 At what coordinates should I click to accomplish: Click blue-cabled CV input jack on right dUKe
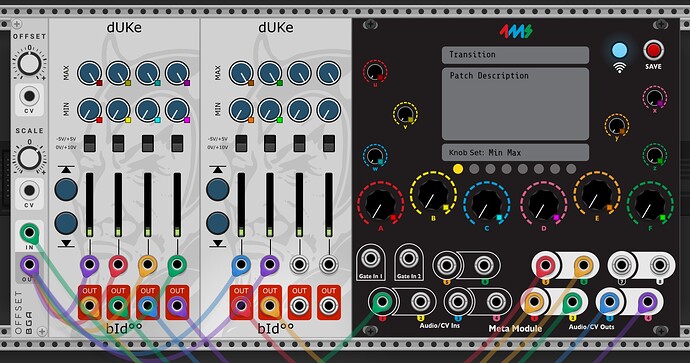(x=241, y=264)
